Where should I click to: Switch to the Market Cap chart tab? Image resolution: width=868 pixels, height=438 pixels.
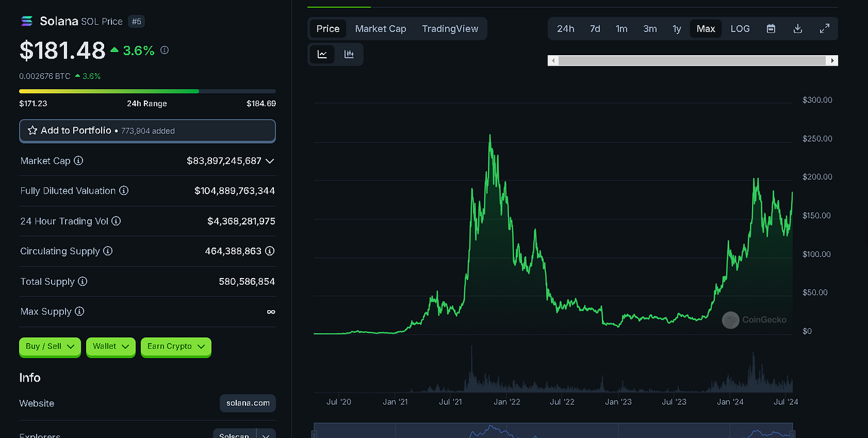[381, 29]
